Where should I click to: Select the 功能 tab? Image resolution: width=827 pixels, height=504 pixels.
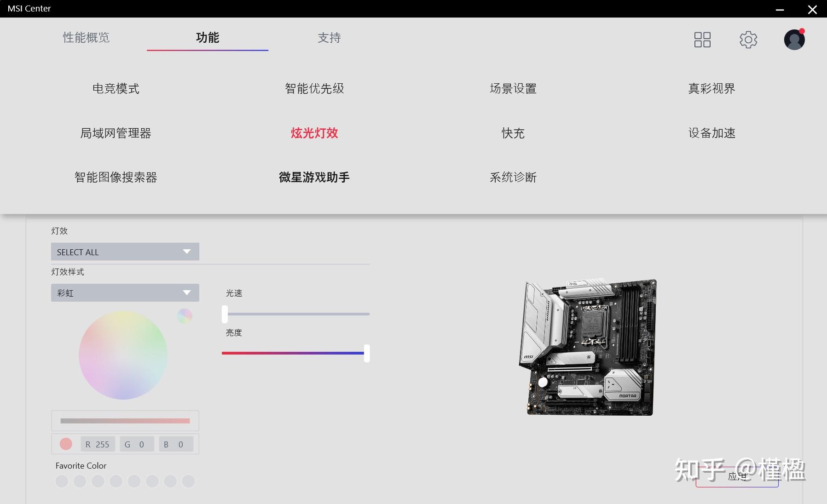pos(208,38)
